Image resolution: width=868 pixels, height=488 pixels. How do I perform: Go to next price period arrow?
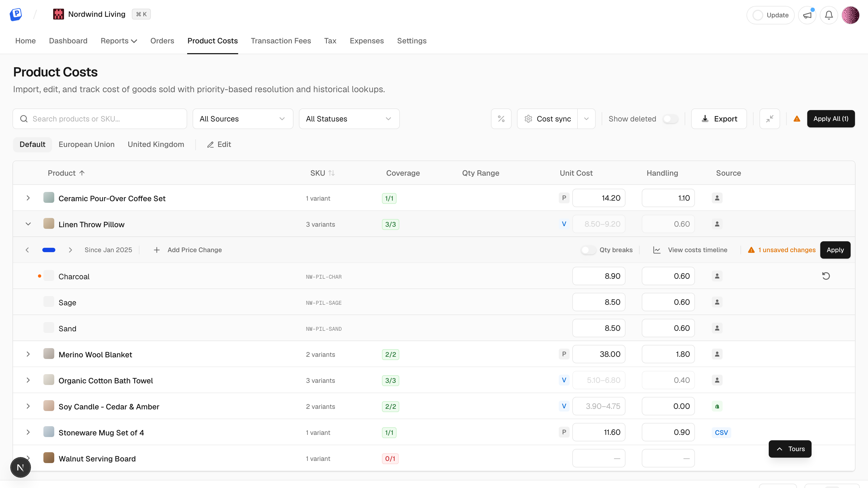[70, 250]
